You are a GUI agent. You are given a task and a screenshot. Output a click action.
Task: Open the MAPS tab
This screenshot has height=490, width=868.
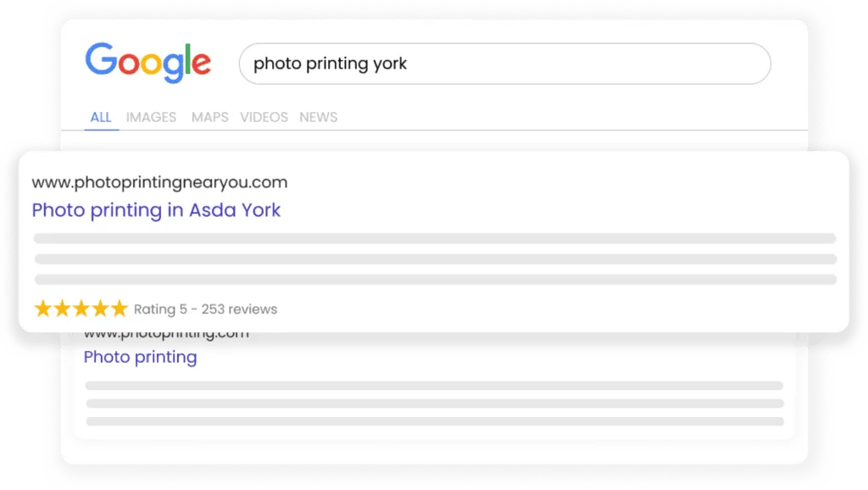(x=209, y=117)
